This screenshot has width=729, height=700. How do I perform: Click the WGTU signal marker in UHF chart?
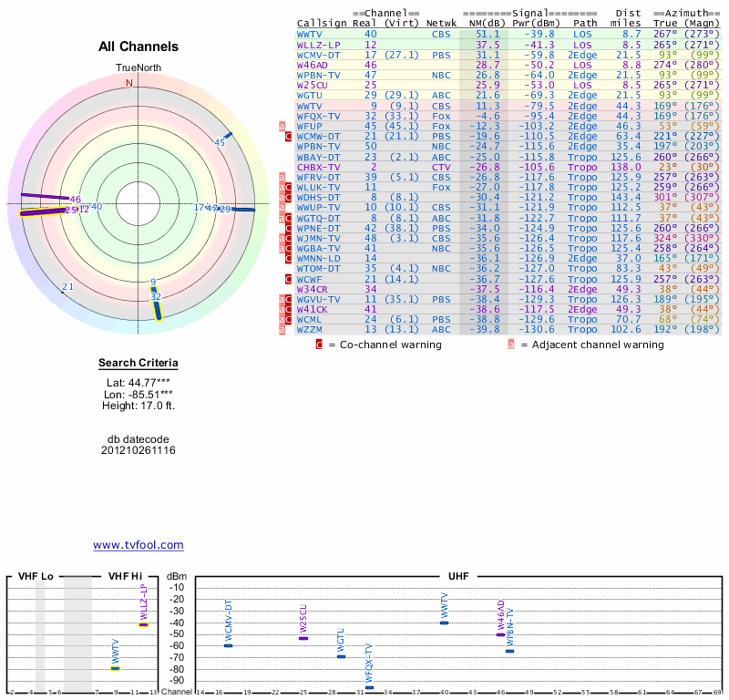point(341,656)
